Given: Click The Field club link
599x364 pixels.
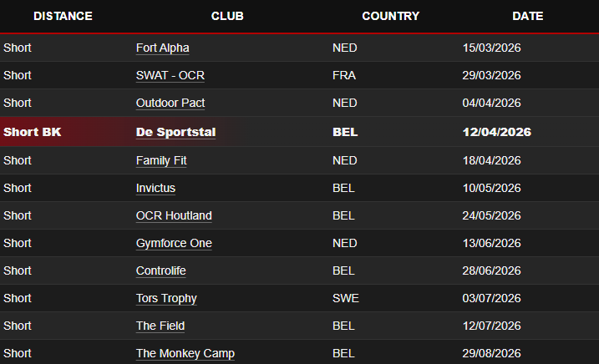Looking at the screenshot, I should point(160,326).
